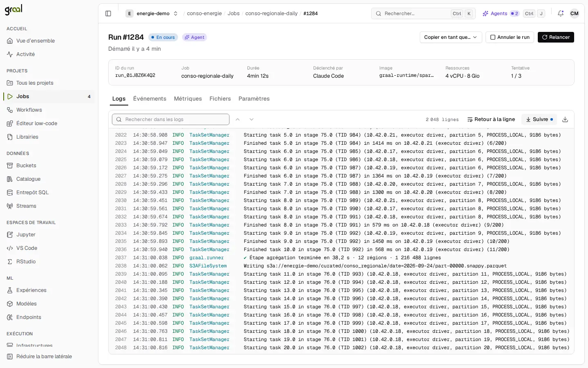The image size is (588, 368).
Task: Download logs with the download icon
Action: pos(565,119)
